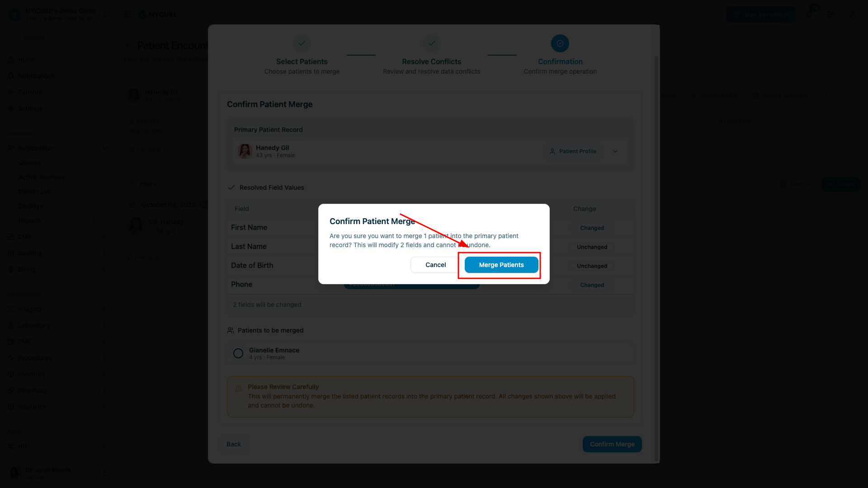
Task: Click the Merge Patients button
Action: [501, 265]
